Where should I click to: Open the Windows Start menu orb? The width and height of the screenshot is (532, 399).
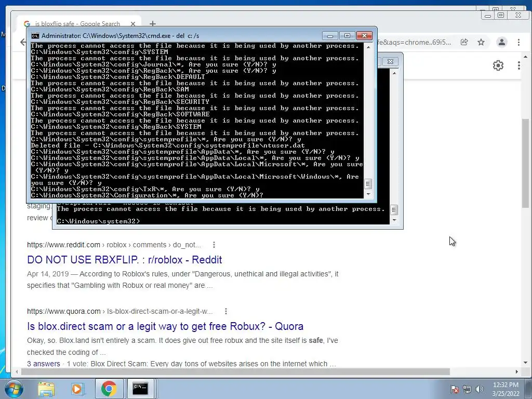14,389
